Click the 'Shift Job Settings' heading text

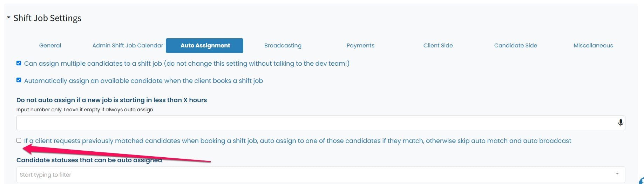[47, 18]
